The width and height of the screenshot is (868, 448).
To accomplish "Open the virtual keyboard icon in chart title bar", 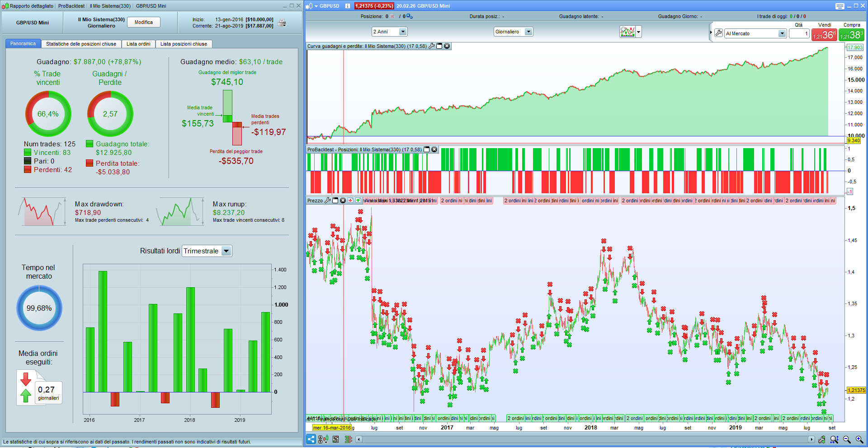I will pos(840,6).
